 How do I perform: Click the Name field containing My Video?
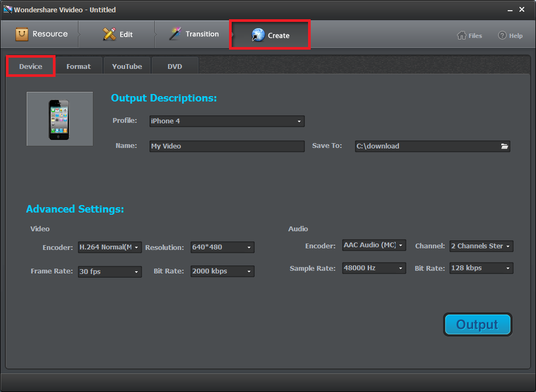(227, 146)
